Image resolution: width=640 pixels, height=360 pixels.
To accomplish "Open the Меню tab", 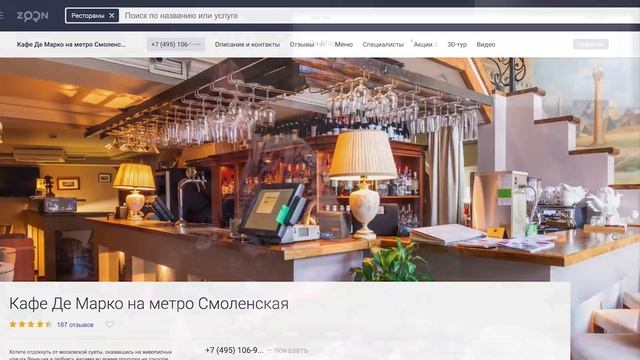I will 344,44.
